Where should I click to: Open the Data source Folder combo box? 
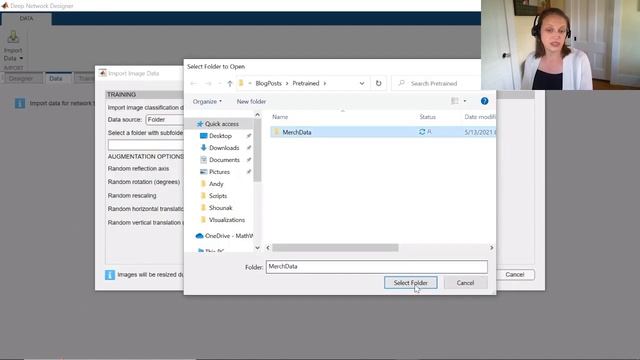(x=164, y=120)
